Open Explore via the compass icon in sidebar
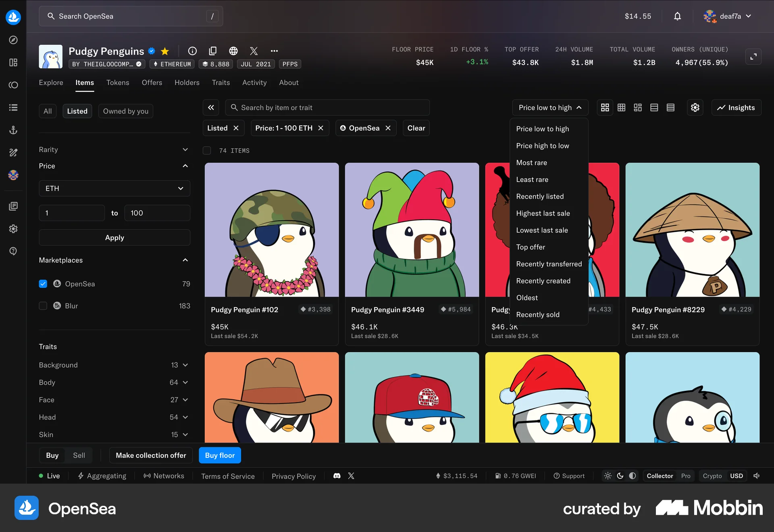Image resolution: width=774 pixels, height=532 pixels. pos(13,40)
